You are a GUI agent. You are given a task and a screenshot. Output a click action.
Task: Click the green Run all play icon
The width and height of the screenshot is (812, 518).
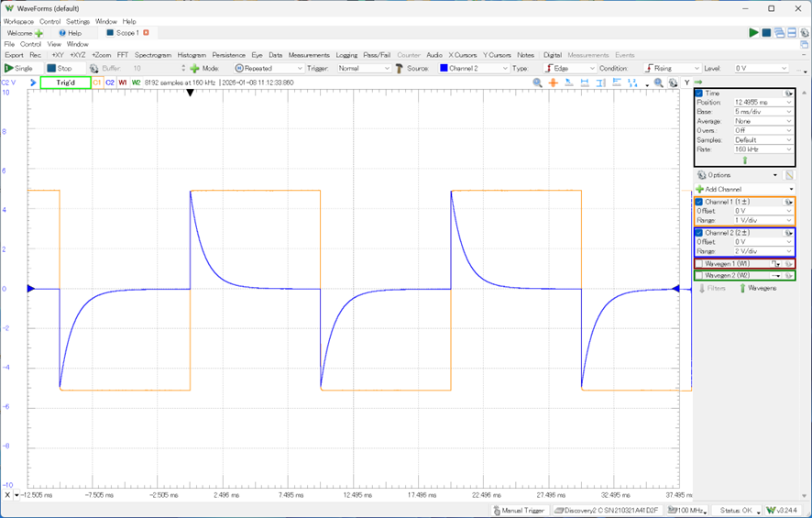(753, 33)
